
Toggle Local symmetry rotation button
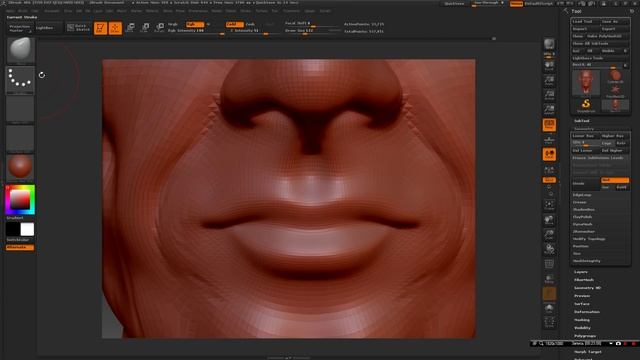coord(549,154)
